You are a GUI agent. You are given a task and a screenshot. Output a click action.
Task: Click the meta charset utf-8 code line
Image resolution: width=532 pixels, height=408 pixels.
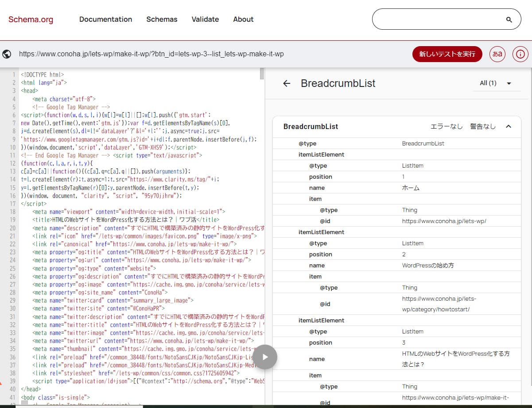point(64,99)
